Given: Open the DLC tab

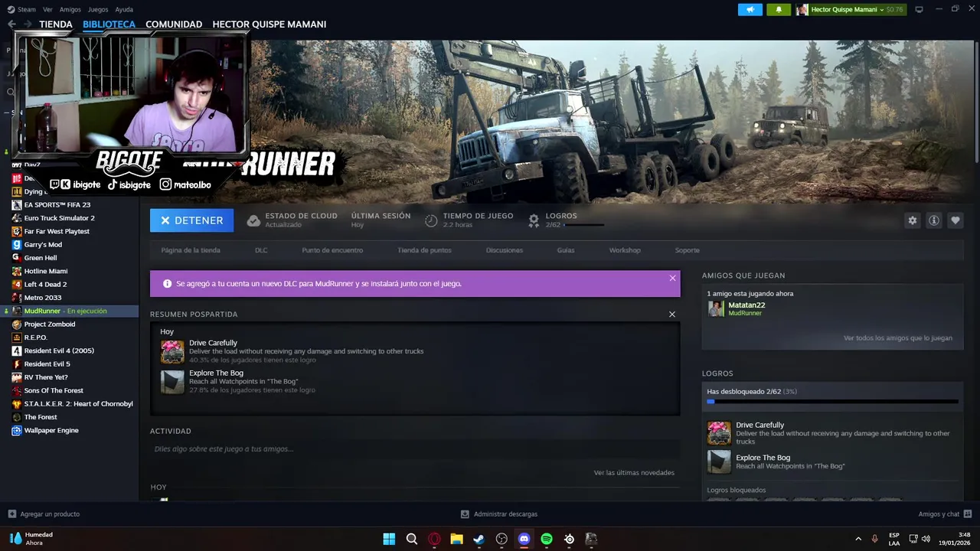Looking at the screenshot, I should click(261, 250).
